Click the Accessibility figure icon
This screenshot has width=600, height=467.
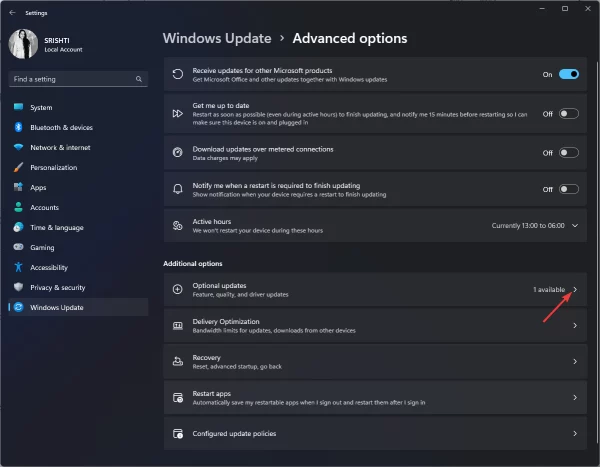point(18,267)
